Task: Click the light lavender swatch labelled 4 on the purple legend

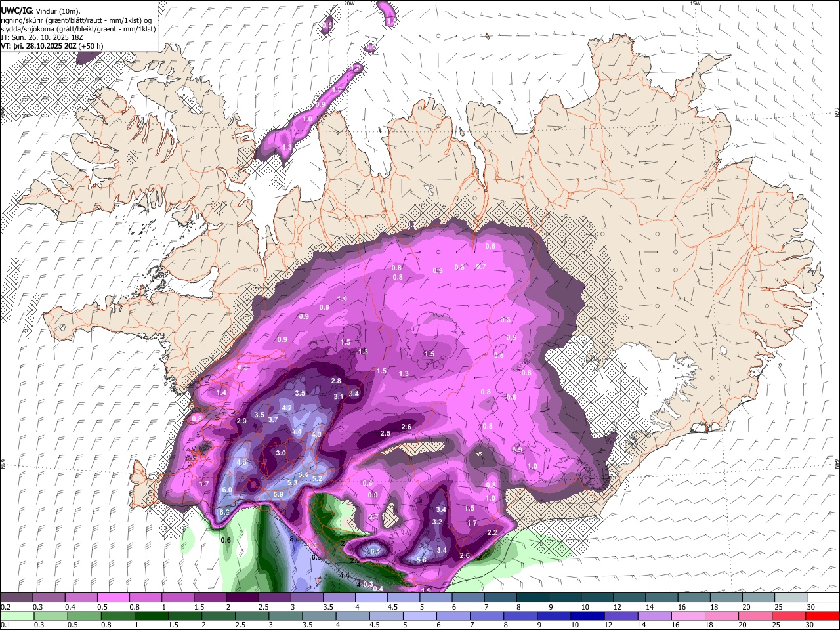Action: click(x=371, y=598)
